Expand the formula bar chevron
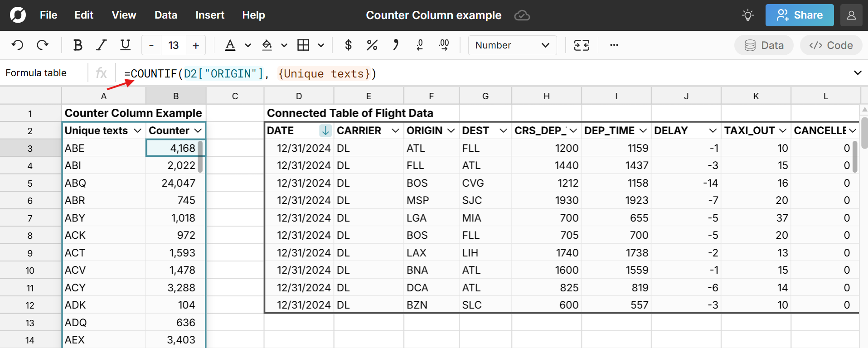The height and width of the screenshot is (348, 868). coord(857,73)
